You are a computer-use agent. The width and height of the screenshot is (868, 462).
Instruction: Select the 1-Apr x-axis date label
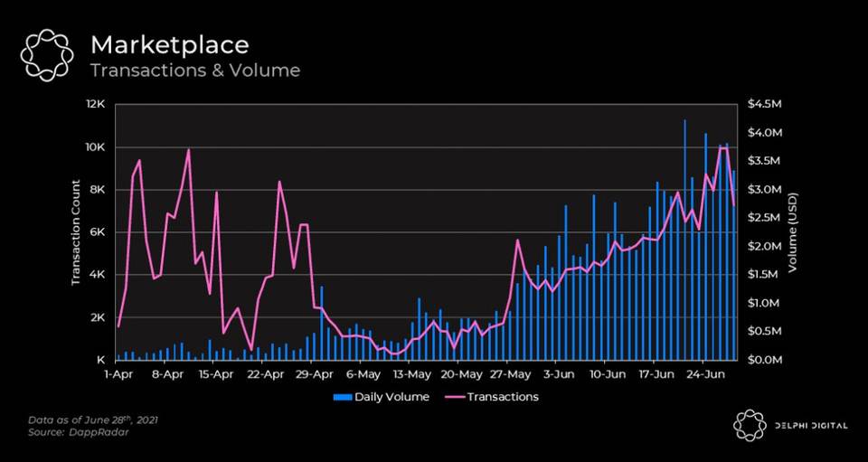click(119, 374)
